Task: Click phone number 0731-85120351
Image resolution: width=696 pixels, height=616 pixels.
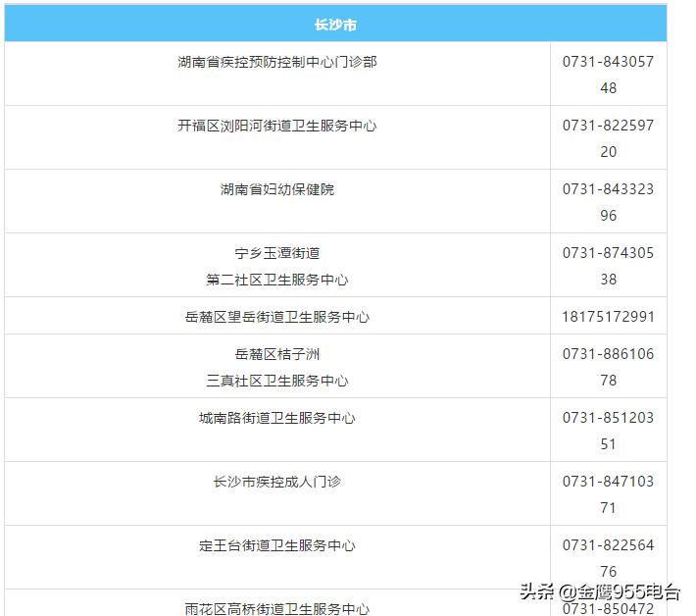Action: tap(608, 431)
